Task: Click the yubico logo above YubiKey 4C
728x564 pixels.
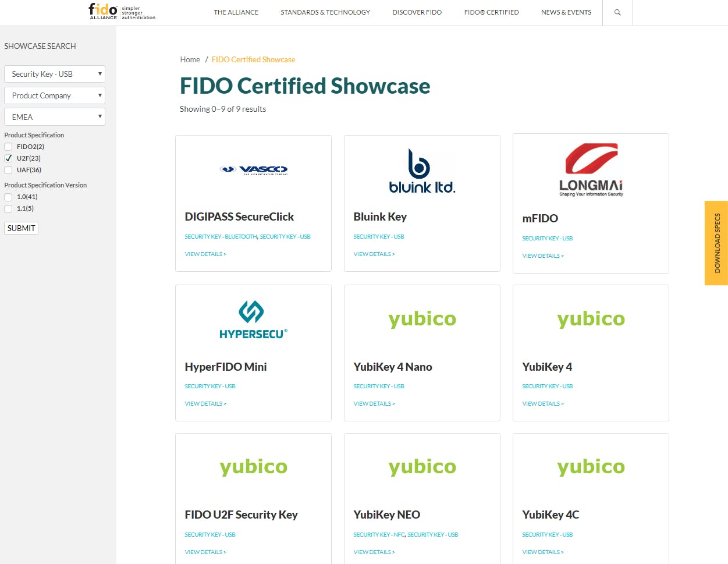Action: coord(591,467)
